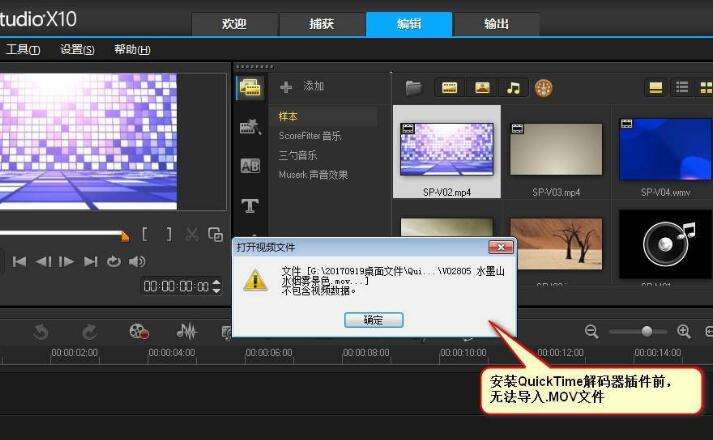Open the record/capture option reel icon

tap(139, 331)
